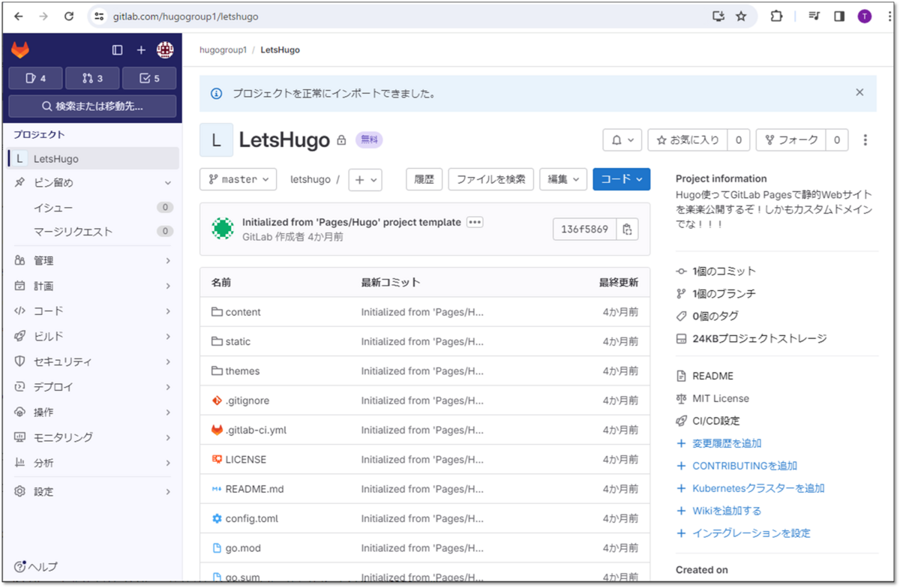
Task: Open the content folder
Action: pos(243,312)
